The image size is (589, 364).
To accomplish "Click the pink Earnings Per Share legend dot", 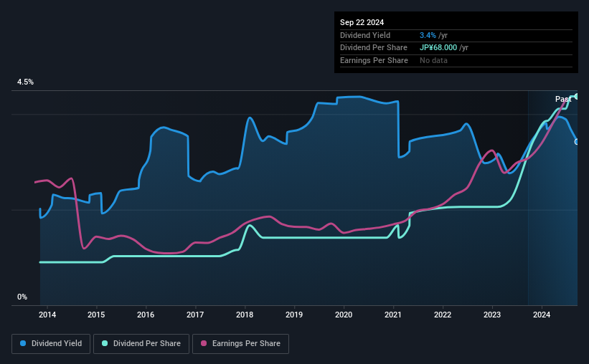I will pyautogui.click(x=204, y=343).
